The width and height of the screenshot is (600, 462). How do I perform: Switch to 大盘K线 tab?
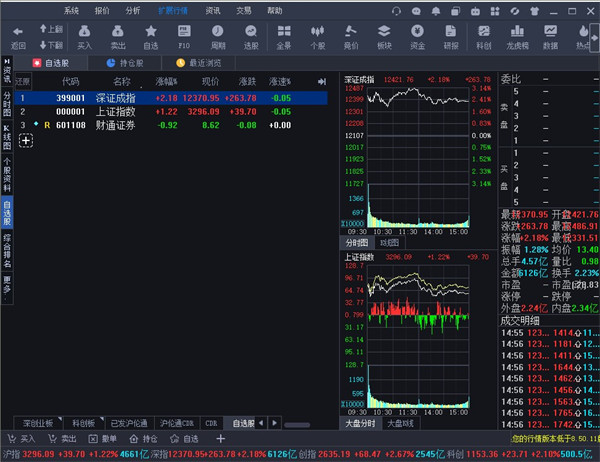coord(401,423)
